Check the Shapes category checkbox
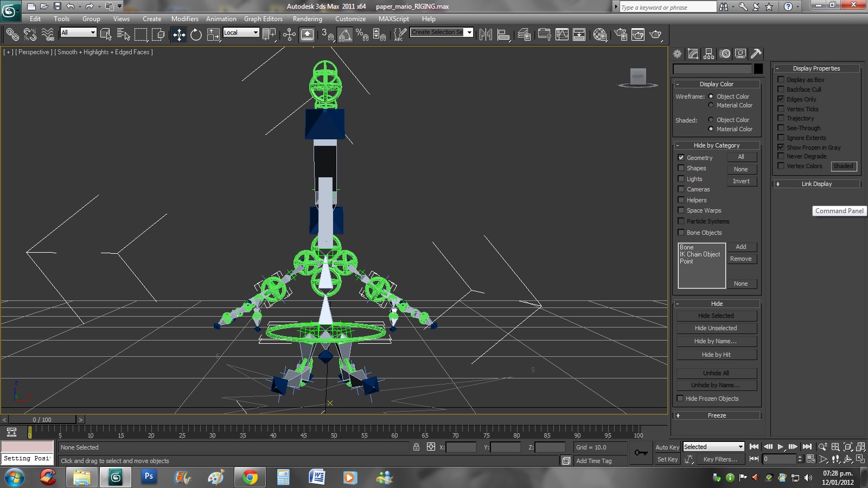Image resolution: width=868 pixels, height=488 pixels. [x=681, y=168]
